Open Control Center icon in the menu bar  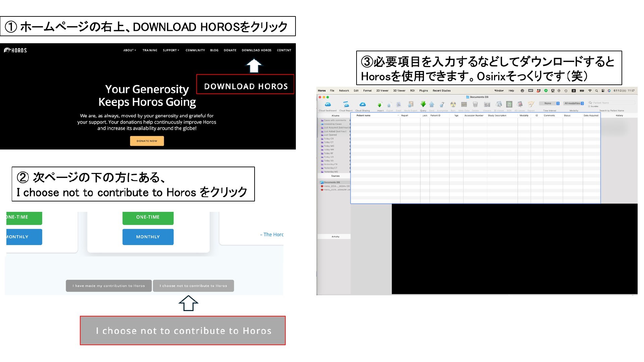(x=603, y=90)
